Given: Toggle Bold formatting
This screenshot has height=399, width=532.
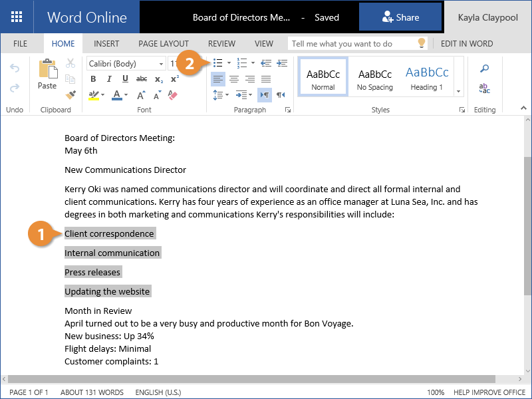Looking at the screenshot, I should tap(93, 79).
